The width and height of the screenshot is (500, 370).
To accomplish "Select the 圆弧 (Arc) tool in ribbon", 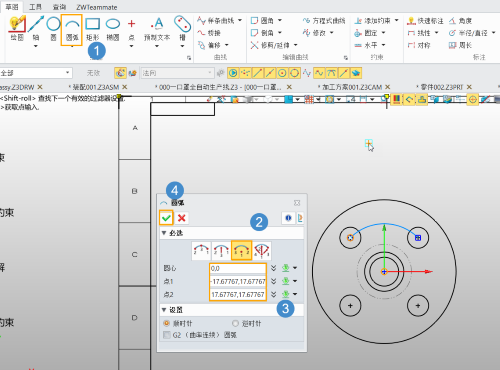I will (72, 29).
